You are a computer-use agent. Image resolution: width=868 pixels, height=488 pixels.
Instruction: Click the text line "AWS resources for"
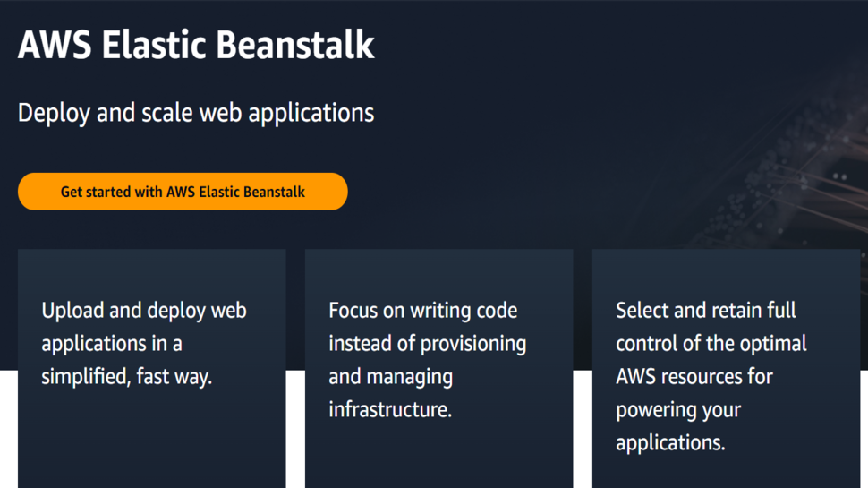[x=694, y=377]
